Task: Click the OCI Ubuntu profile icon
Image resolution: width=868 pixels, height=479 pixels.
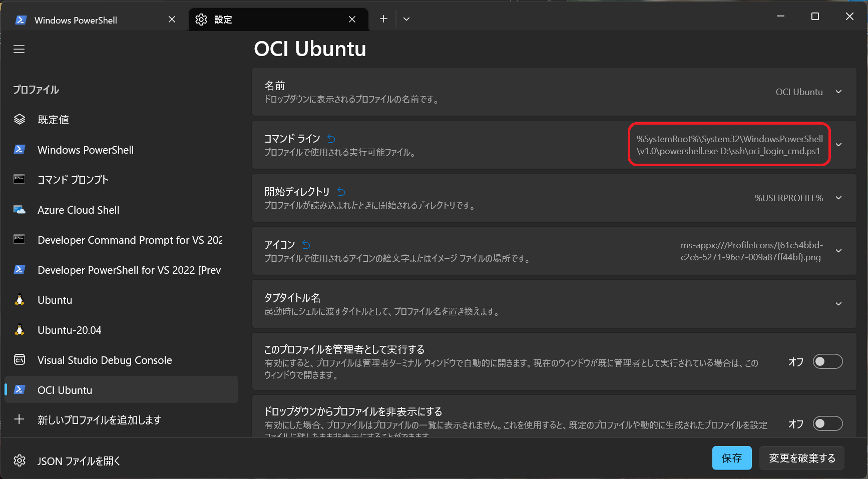Action: (20, 389)
